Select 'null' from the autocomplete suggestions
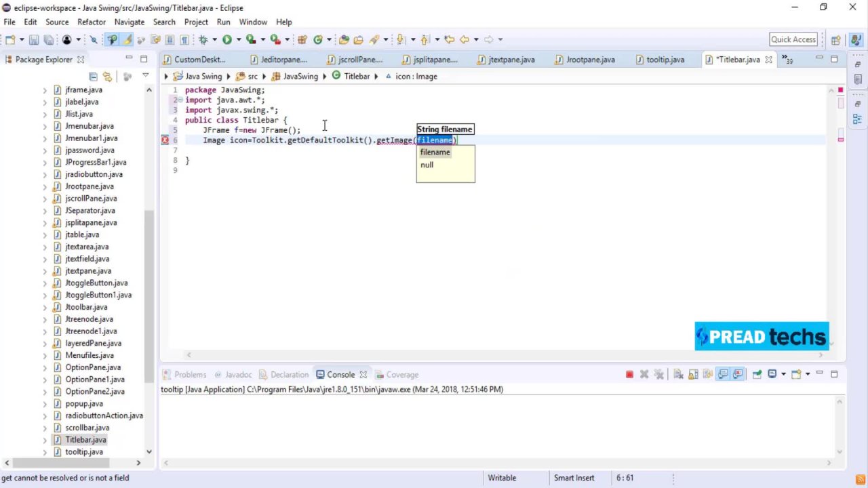Screen dimensions: 868x488 [x=427, y=165]
